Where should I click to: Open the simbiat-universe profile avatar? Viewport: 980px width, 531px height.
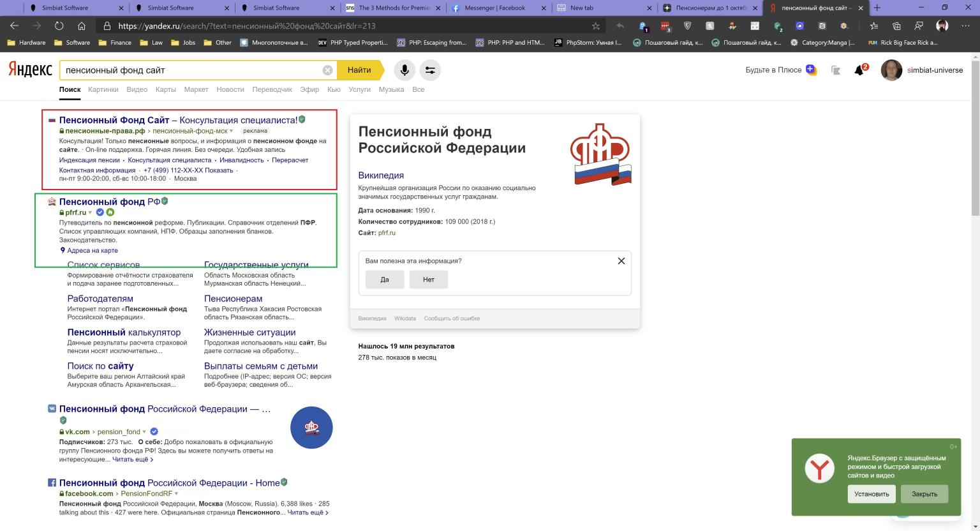[891, 70]
